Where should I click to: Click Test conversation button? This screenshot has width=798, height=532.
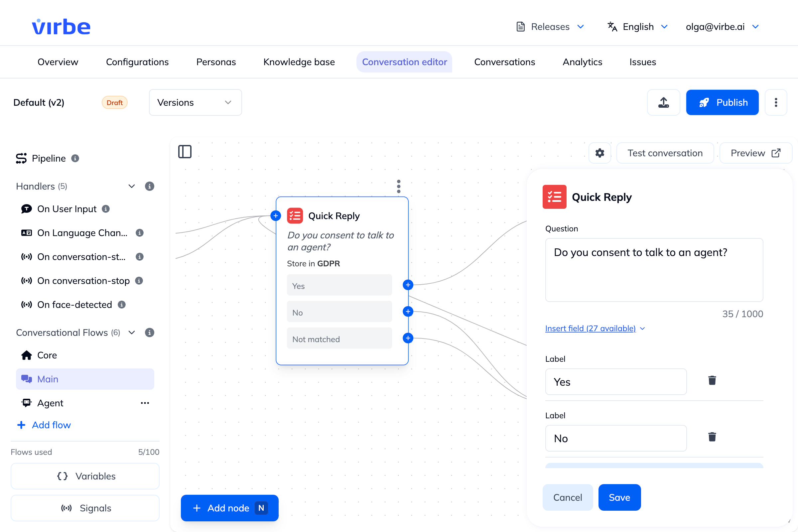[665, 153]
